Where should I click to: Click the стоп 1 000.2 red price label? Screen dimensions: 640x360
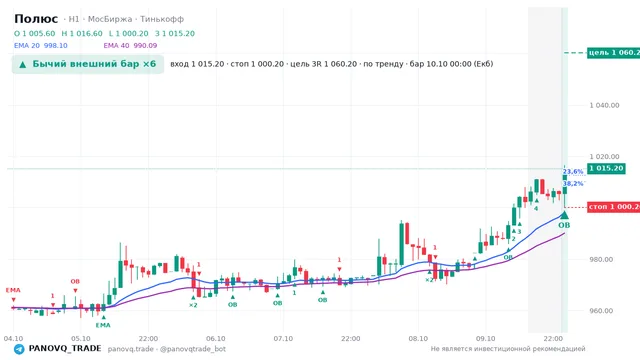pyautogui.click(x=613, y=207)
